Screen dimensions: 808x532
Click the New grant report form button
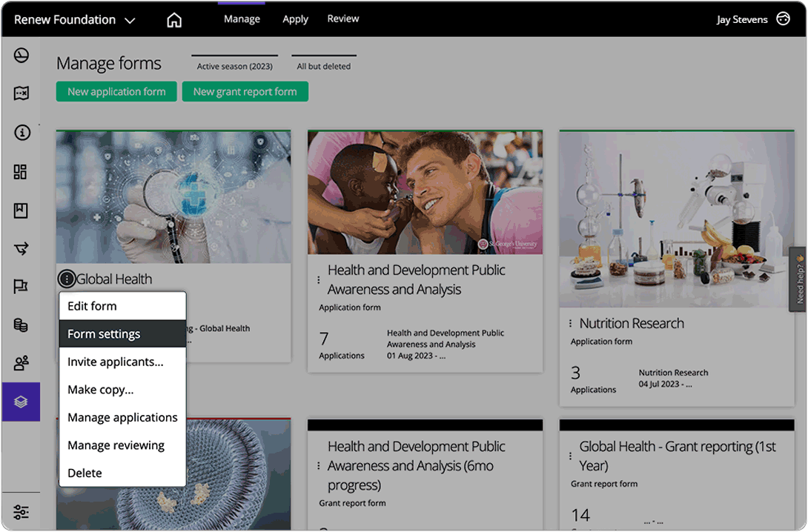click(245, 92)
